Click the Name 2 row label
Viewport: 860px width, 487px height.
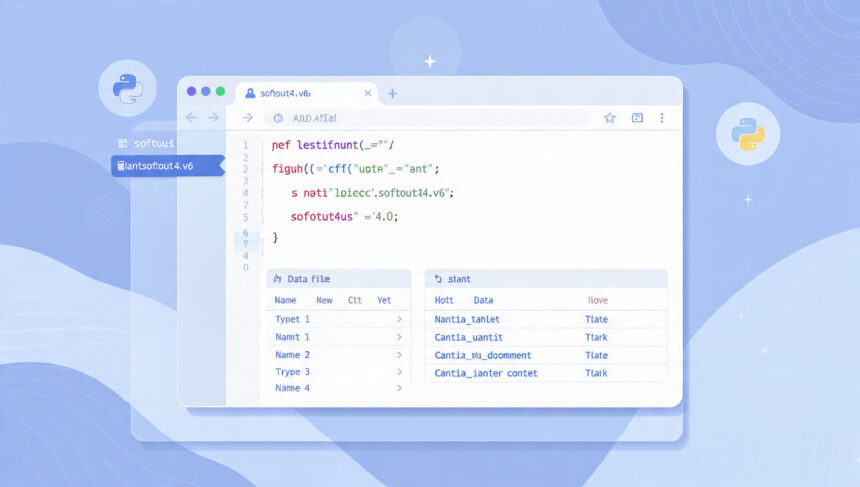tap(292, 355)
